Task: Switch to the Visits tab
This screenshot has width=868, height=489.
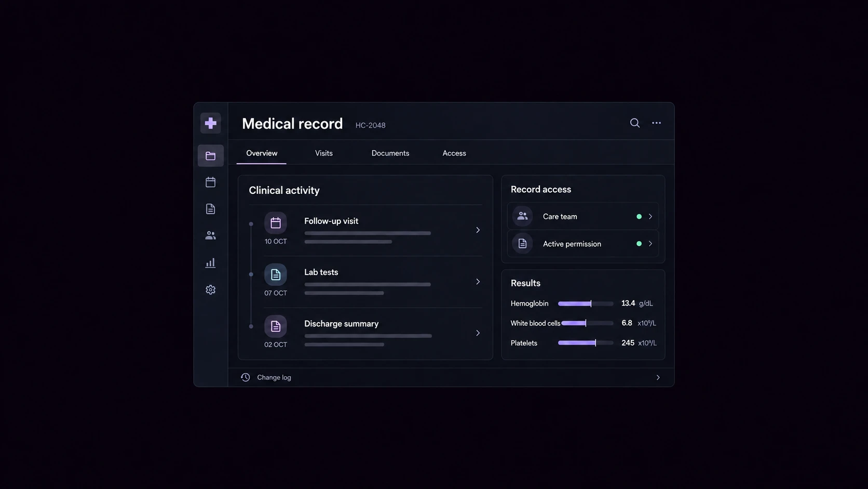Action: tap(324, 153)
